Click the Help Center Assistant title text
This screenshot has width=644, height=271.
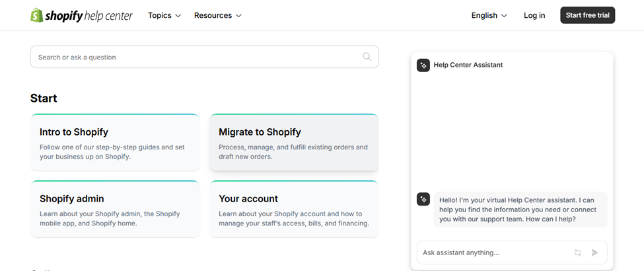click(x=468, y=65)
